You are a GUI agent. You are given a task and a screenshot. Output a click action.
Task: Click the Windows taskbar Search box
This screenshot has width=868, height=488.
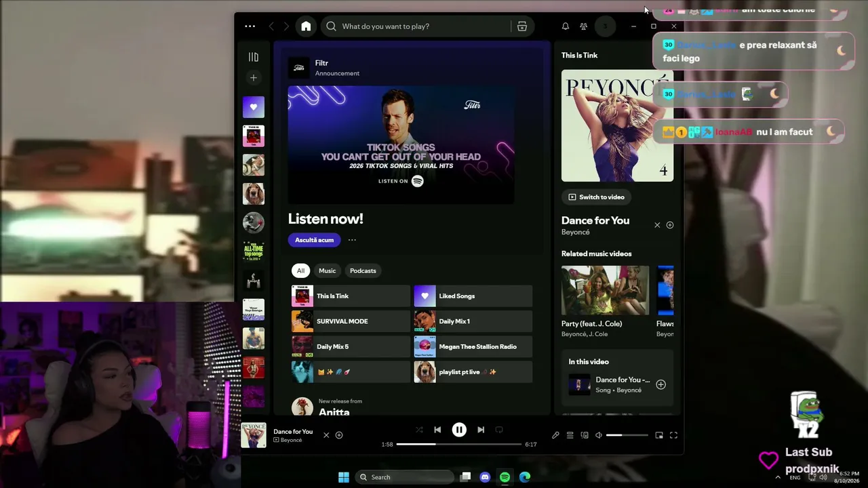[405, 477]
